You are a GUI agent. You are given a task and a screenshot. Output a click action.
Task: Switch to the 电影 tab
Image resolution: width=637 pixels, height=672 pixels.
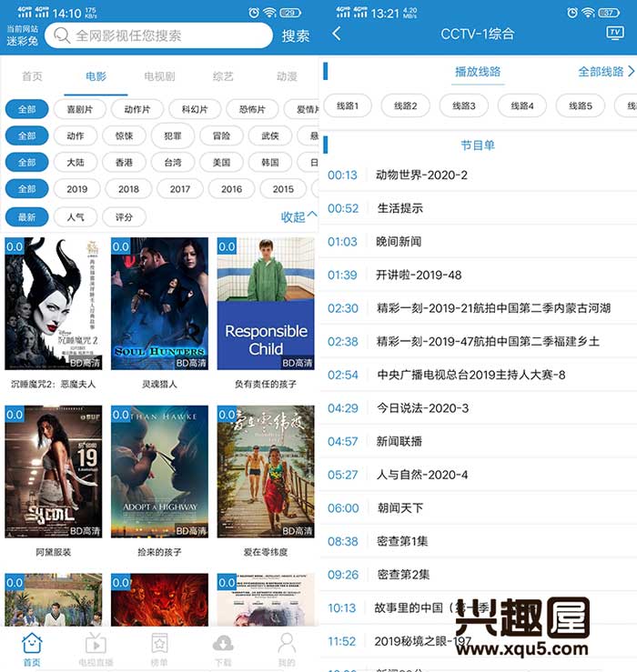[x=96, y=76]
